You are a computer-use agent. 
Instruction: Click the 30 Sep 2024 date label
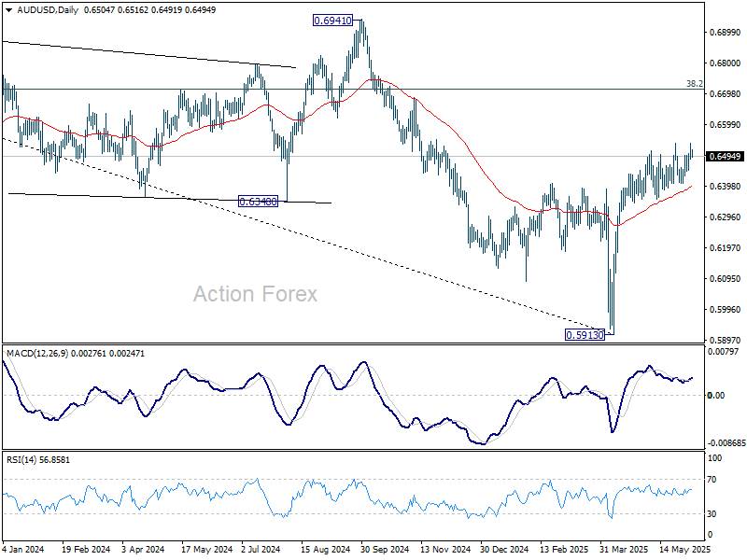point(385,549)
